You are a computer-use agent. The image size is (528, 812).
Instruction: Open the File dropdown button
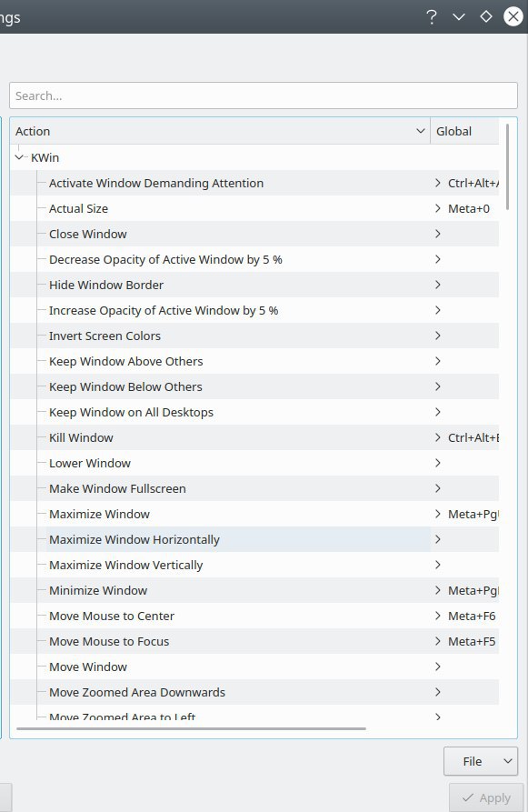coord(481,761)
